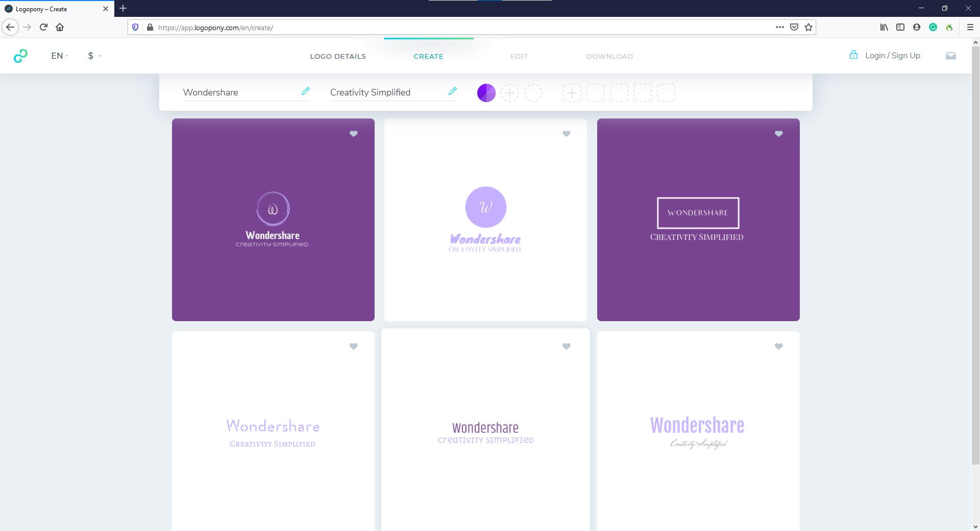Select the purple boxed WONDERSHARE logo design
Screen dimensions: 980x531
click(698, 220)
